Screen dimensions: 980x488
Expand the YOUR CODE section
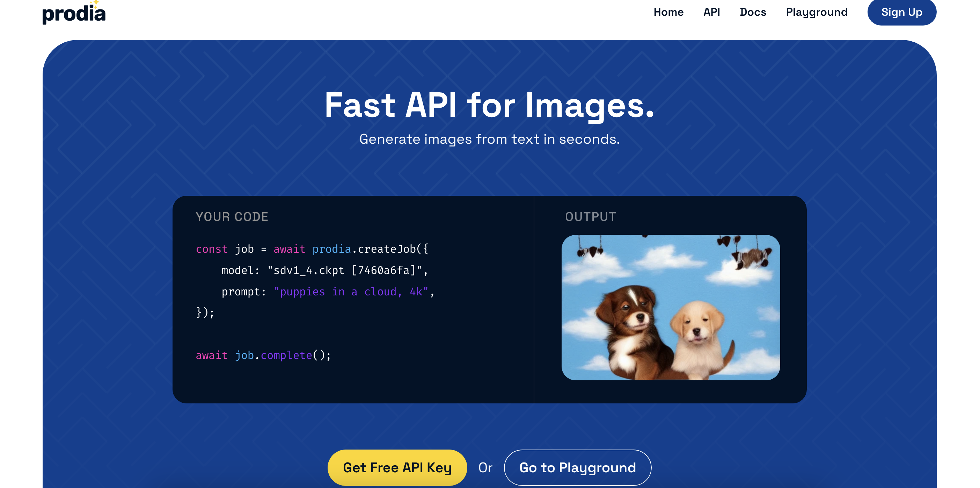(232, 216)
